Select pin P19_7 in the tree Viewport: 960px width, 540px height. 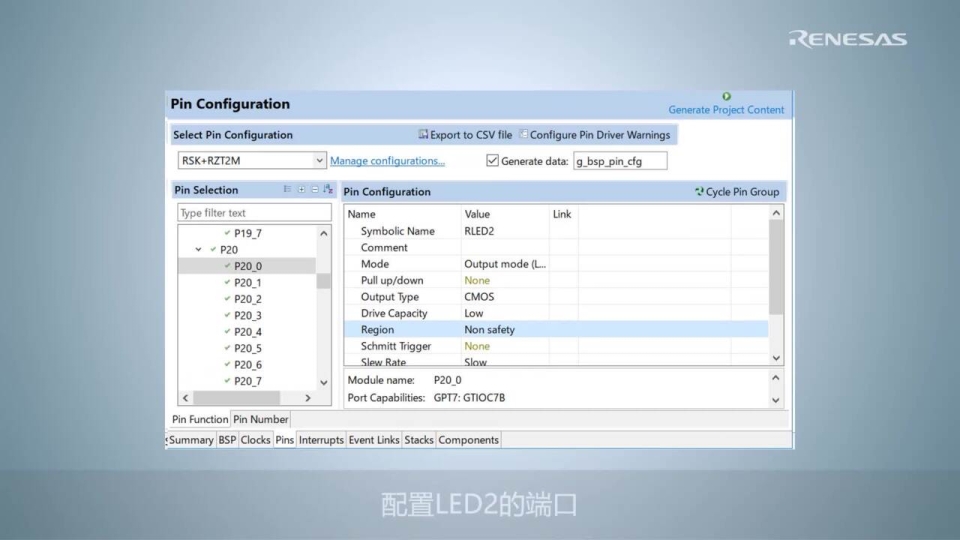pyautogui.click(x=248, y=233)
